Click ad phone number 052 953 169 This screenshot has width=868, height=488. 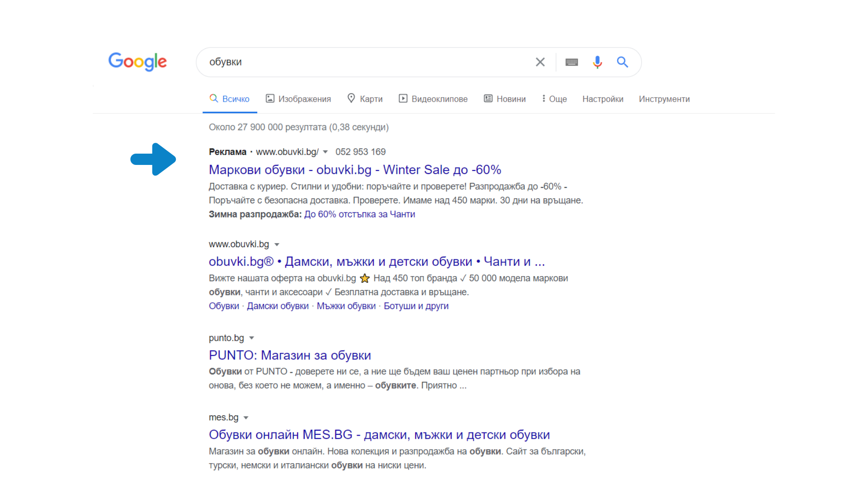point(360,152)
